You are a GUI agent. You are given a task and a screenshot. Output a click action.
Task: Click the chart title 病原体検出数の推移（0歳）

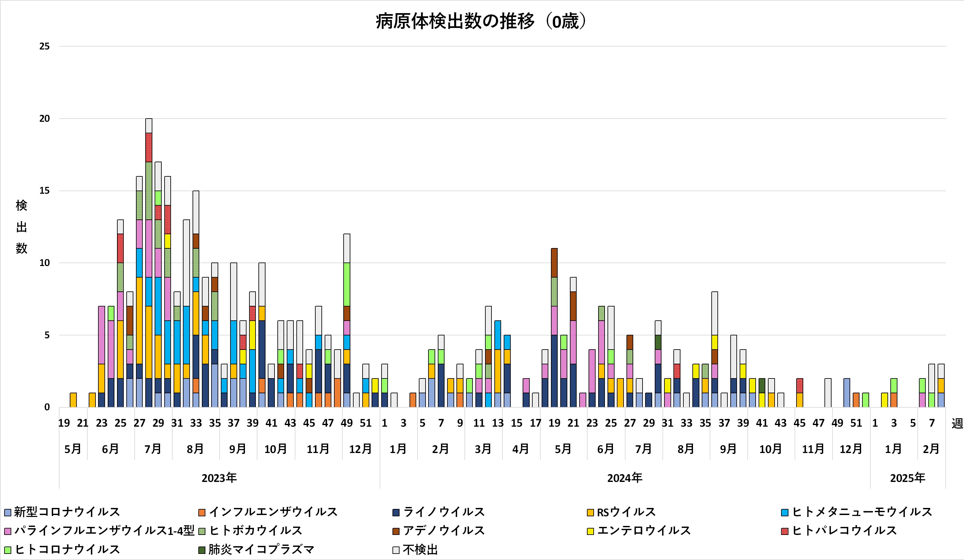pyautogui.click(x=481, y=21)
